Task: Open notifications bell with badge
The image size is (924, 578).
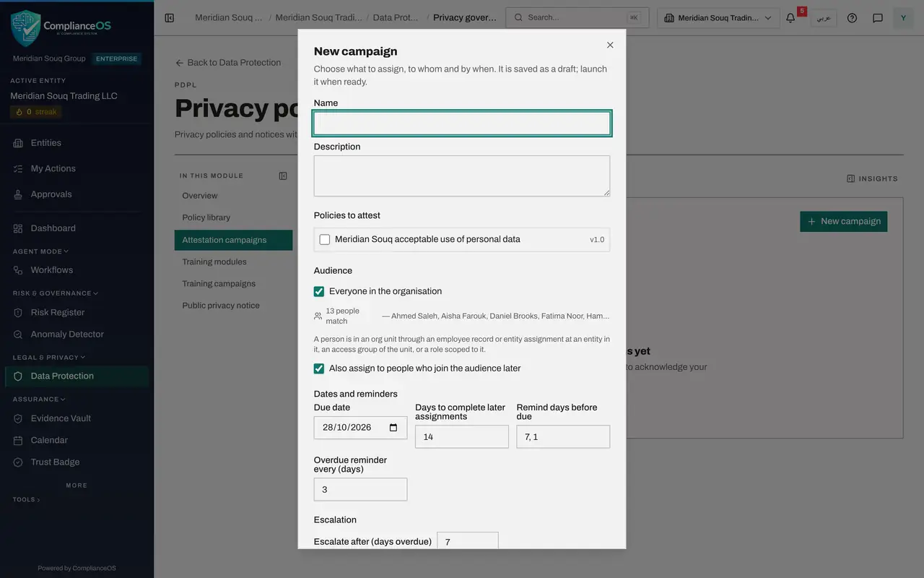Action: (x=790, y=18)
